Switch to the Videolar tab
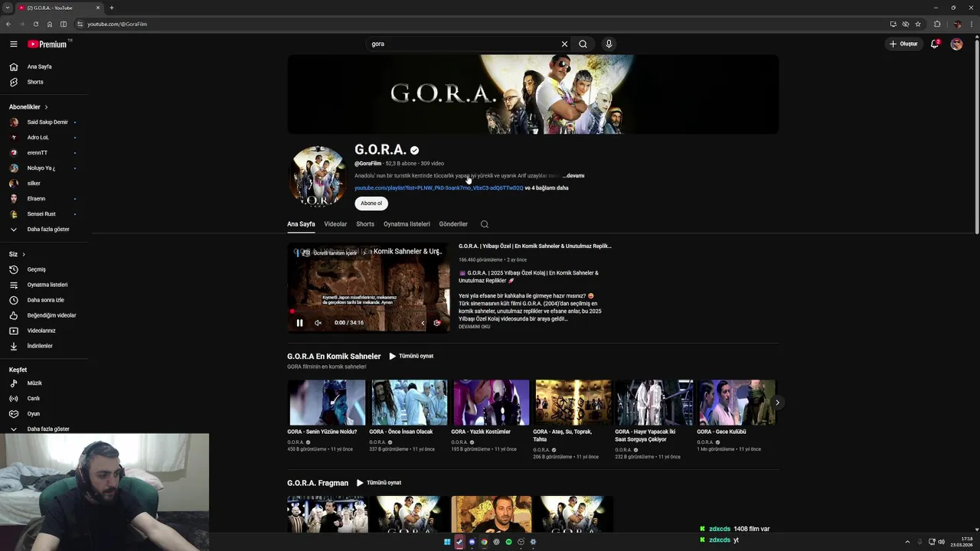The width and height of the screenshot is (980, 551). coord(335,224)
